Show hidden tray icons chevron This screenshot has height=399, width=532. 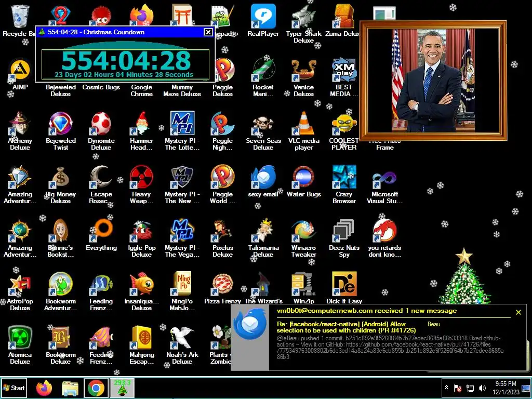pyautogui.click(x=446, y=388)
